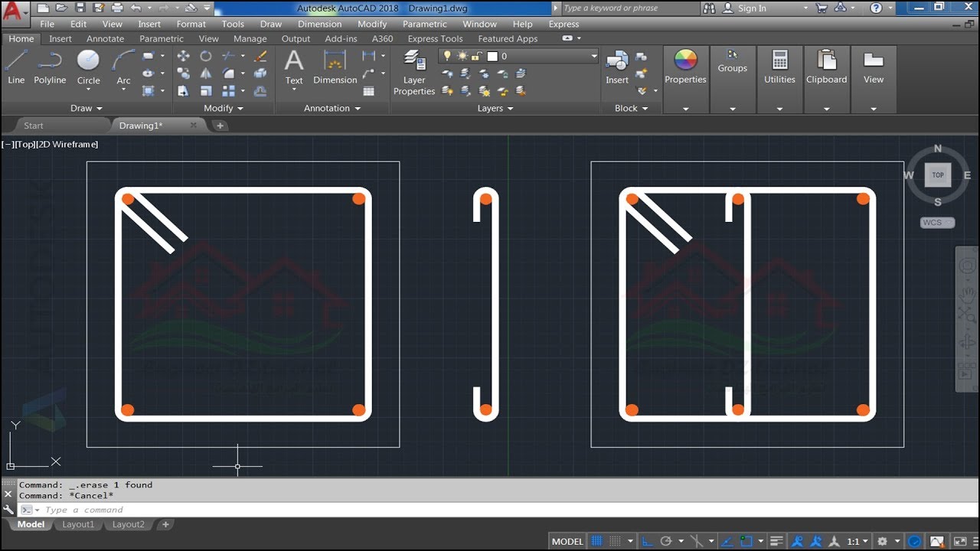Screen dimensions: 980x551
Task: Click the MODEL space button in status bar
Action: point(567,541)
